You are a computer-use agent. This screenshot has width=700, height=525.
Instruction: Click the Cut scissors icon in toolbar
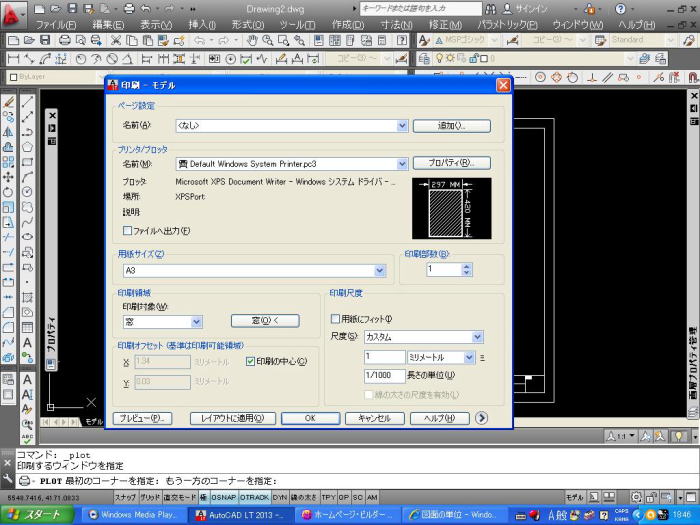(116, 41)
